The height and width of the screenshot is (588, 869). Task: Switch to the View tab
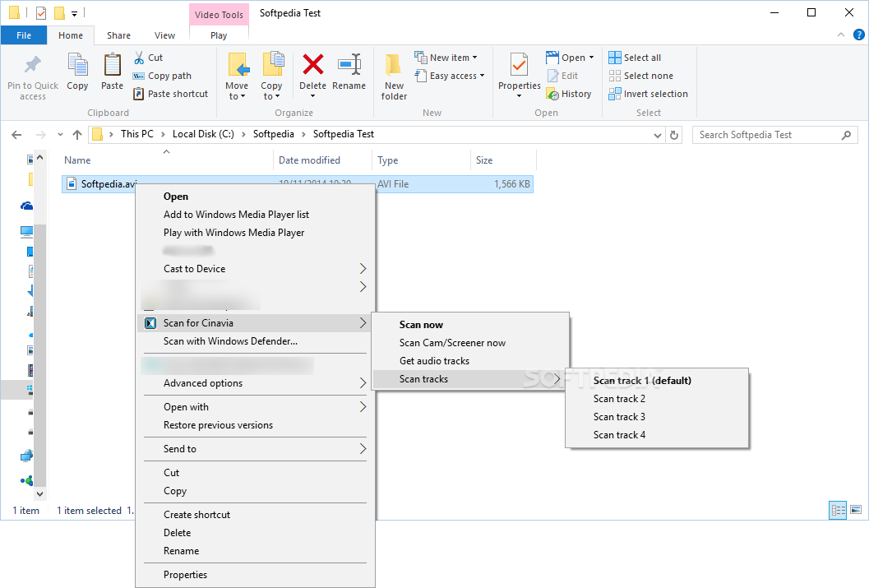164,35
